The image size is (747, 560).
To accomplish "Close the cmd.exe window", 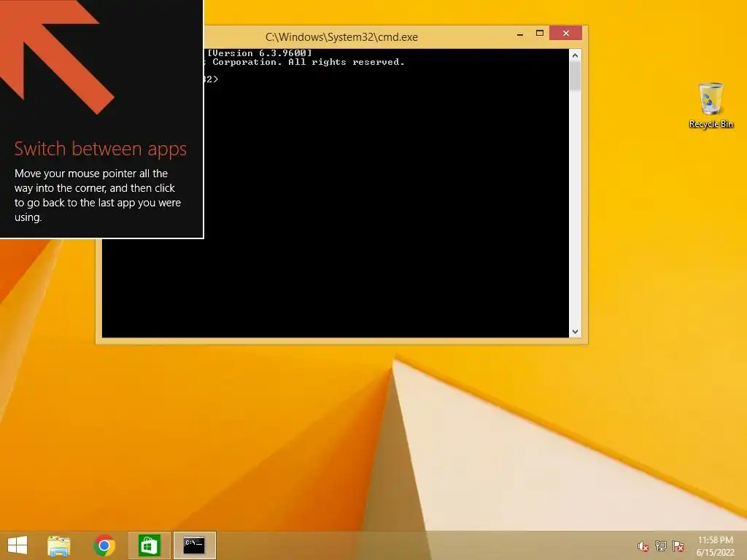I will tap(565, 33).
